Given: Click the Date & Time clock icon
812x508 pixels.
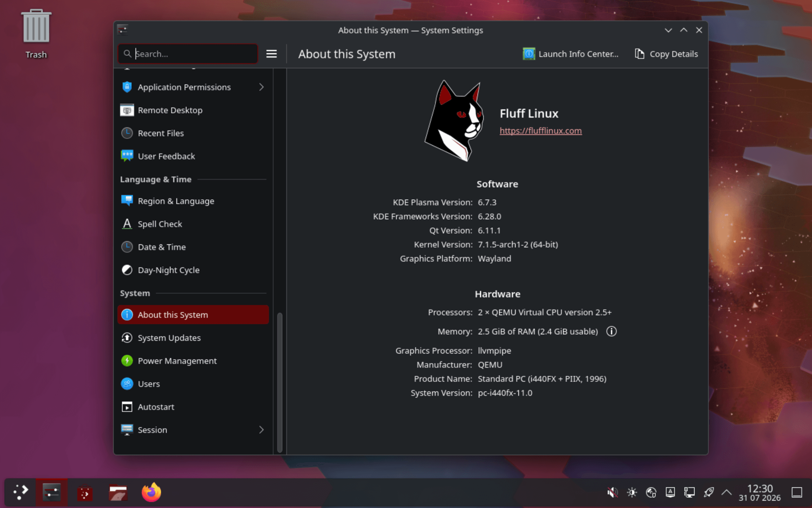Looking at the screenshot, I should tap(127, 247).
